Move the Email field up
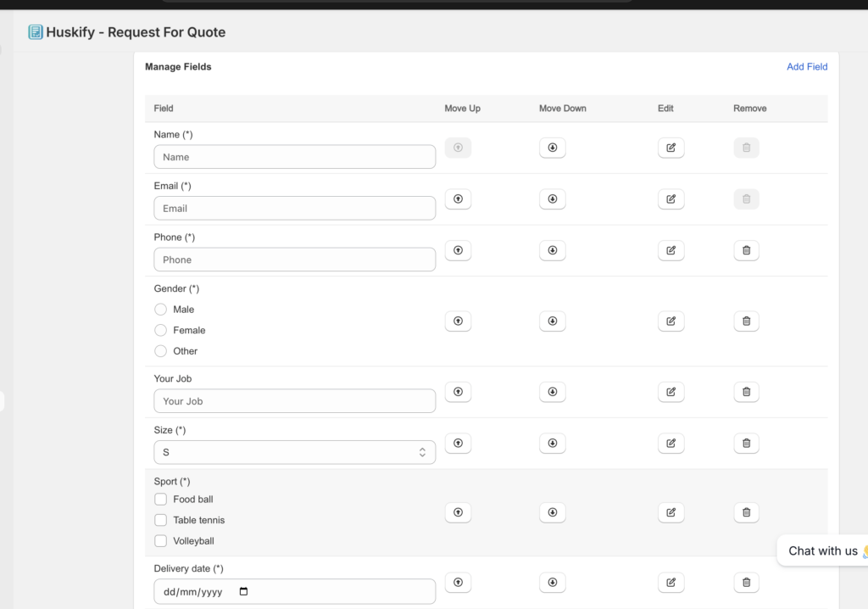The width and height of the screenshot is (868, 609). tap(458, 199)
